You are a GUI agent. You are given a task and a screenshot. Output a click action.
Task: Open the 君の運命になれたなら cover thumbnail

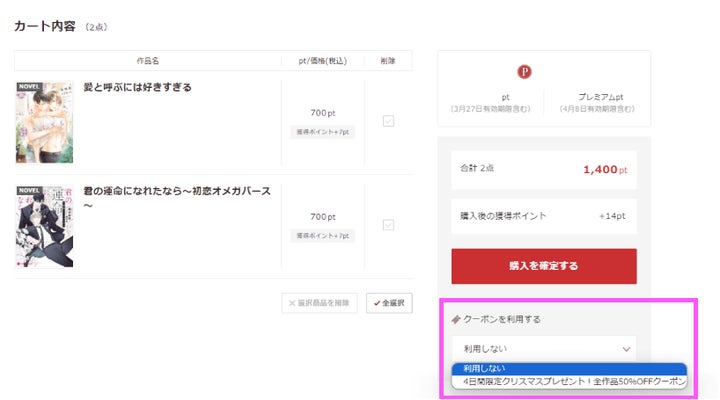pos(44,226)
